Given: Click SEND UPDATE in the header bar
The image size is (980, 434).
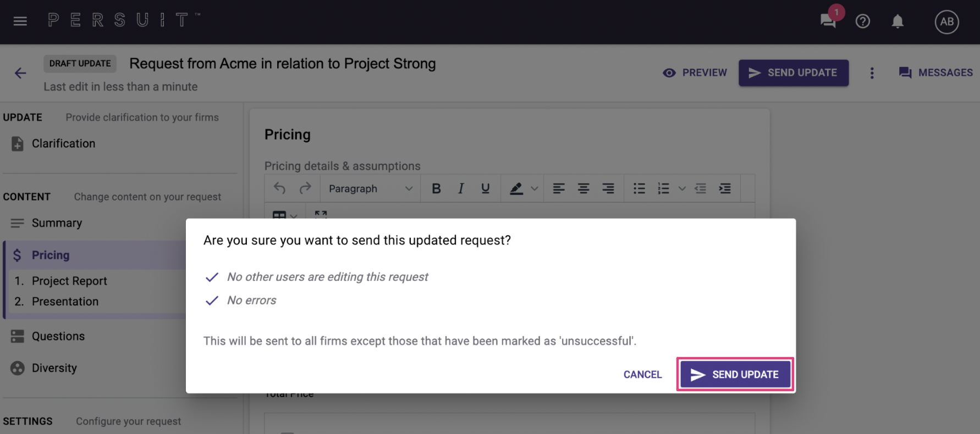Looking at the screenshot, I should pyautogui.click(x=793, y=73).
